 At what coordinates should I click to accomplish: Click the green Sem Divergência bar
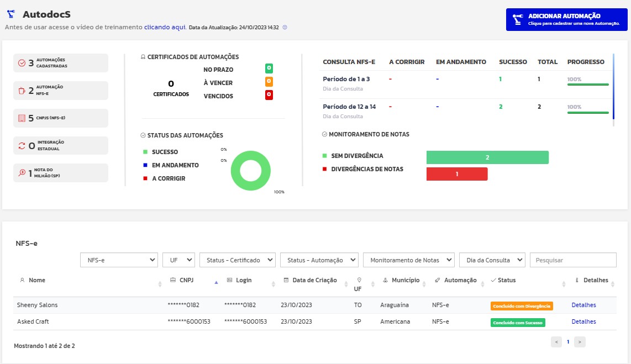[487, 157]
